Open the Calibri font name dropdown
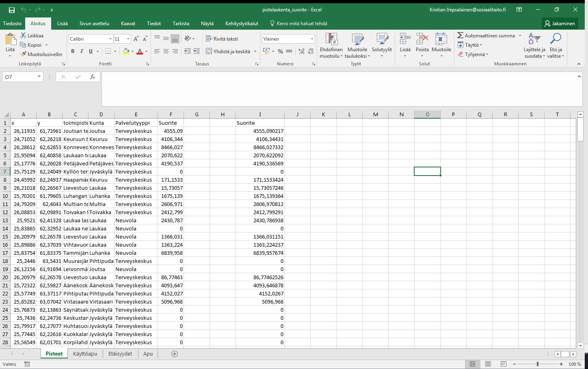This screenshot has height=369, width=588. [x=110, y=39]
